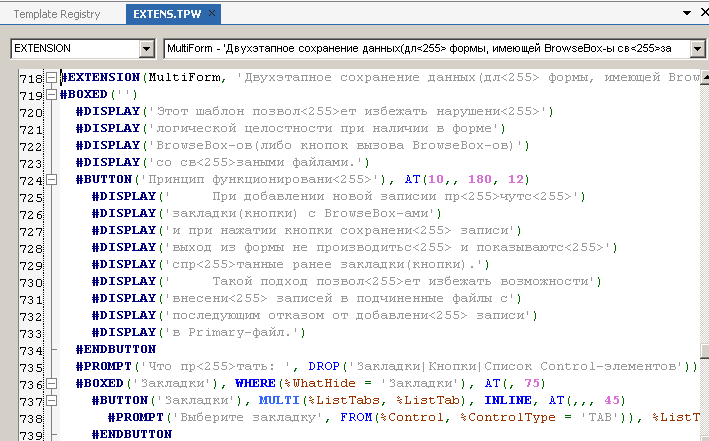Click the vertical scrollbar thumb

point(703,351)
